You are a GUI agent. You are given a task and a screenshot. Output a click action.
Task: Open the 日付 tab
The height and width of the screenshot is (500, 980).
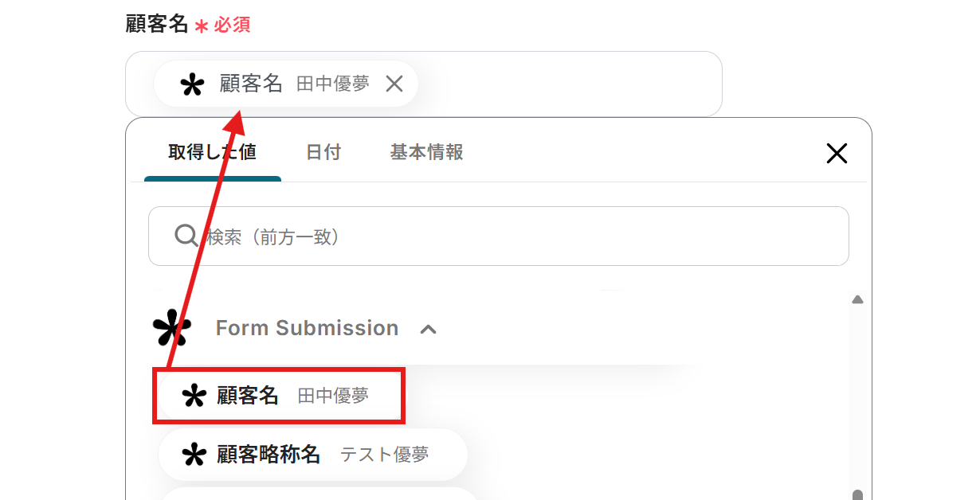pyautogui.click(x=323, y=152)
